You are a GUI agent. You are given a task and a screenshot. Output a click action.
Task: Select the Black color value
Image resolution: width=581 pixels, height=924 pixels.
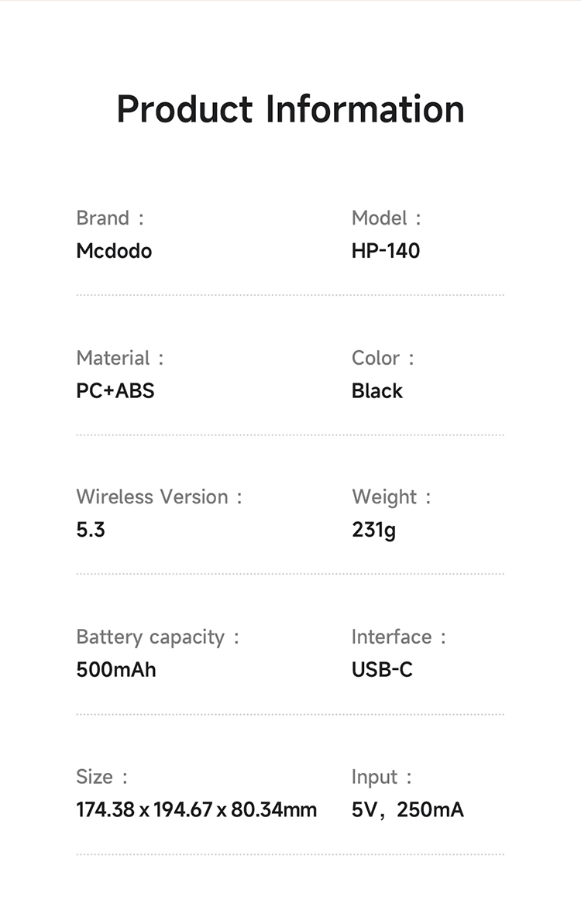click(x=377, y=391)
